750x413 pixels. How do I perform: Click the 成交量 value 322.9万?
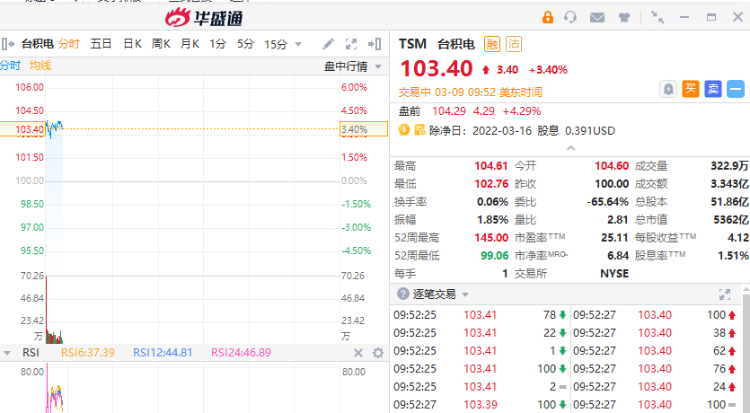729,166
